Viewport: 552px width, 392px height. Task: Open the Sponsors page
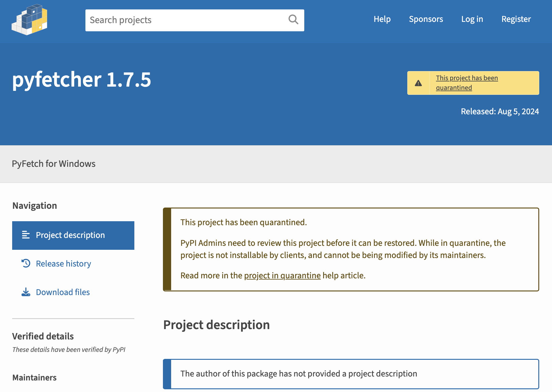click(426, 19)
